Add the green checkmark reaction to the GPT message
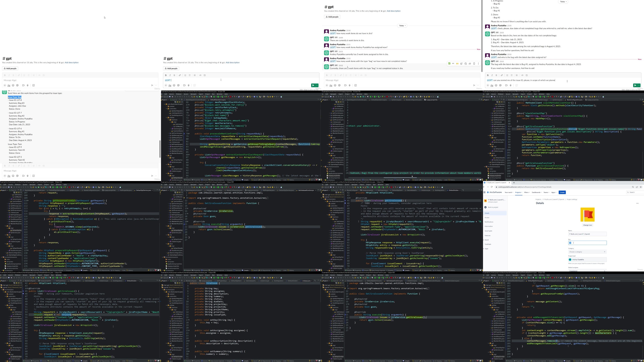Viewport: 644px width, 362px height. (x=449, y=64)
